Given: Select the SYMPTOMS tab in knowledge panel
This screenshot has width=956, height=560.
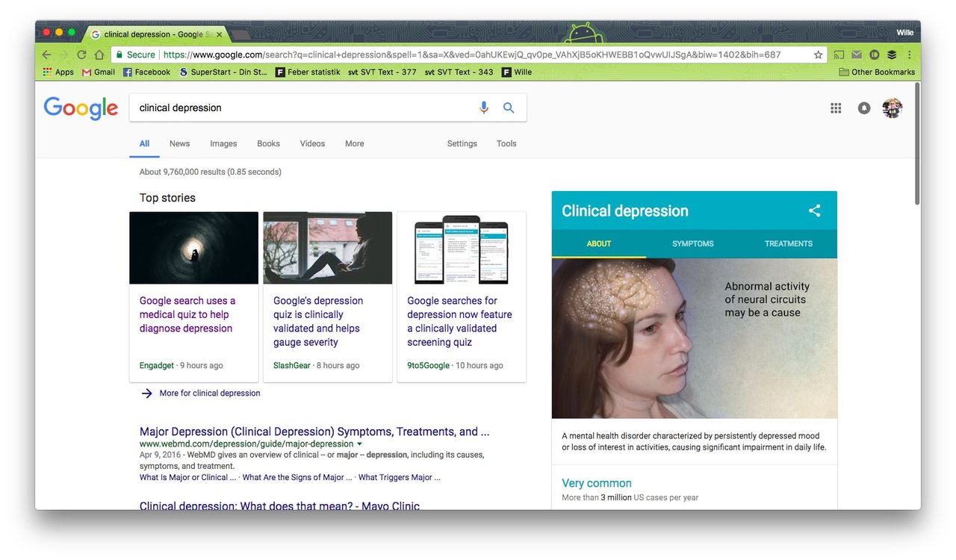Looking at the screenshot, I should [x=693, y=243].
